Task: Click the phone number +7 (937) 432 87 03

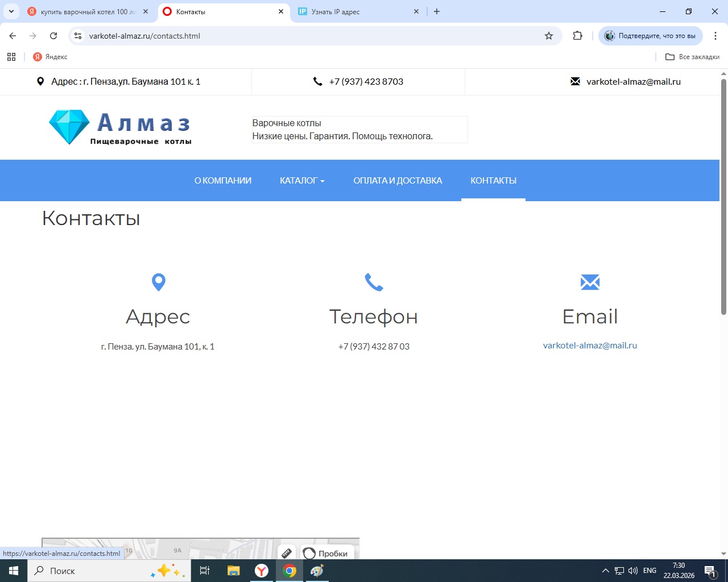Action: point(374,347)
